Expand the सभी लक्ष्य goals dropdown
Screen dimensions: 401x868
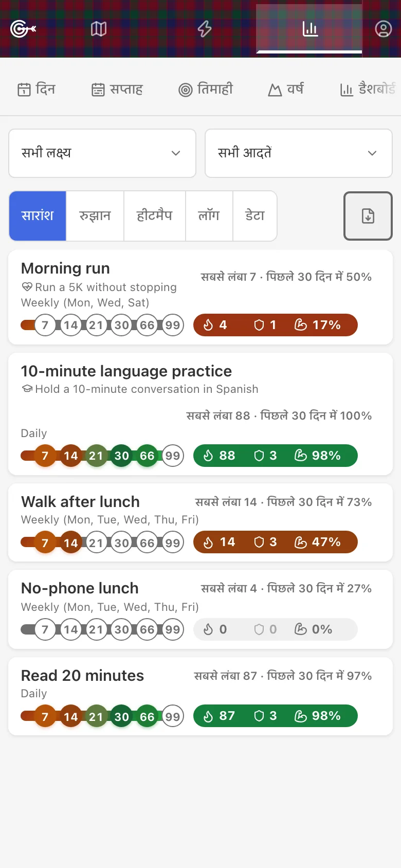tap(102, 153)
